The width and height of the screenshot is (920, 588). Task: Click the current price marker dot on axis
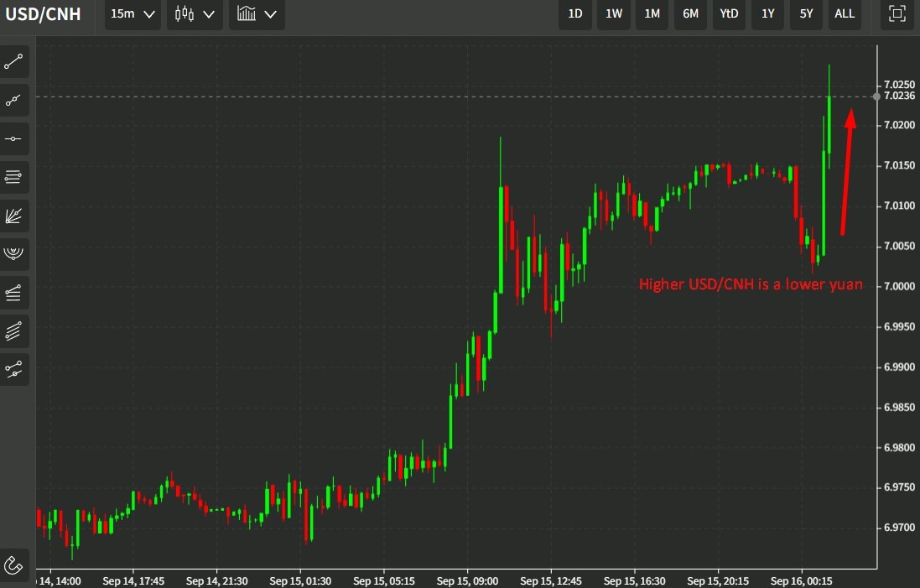(876, 96)
